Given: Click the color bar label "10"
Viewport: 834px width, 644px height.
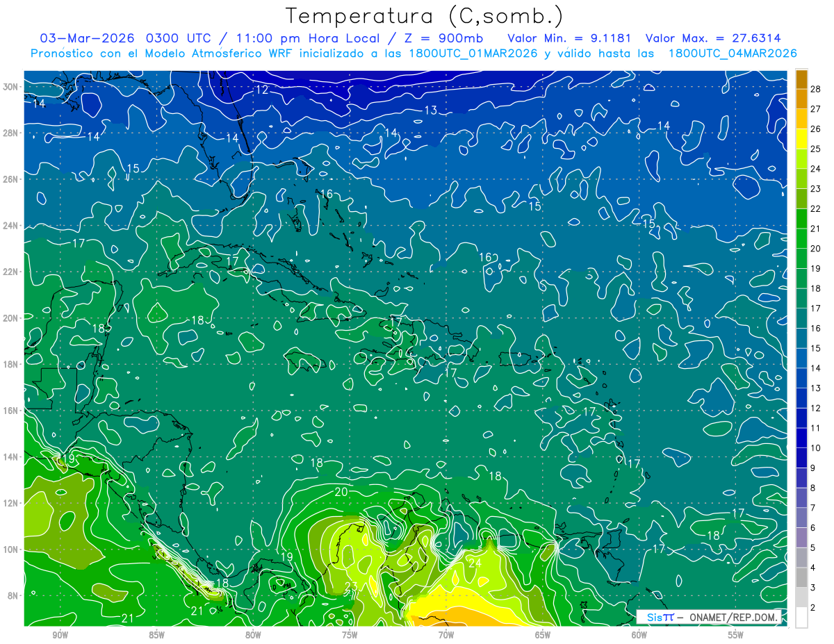Looking at the screenshot, I should [x=816, y=448].
